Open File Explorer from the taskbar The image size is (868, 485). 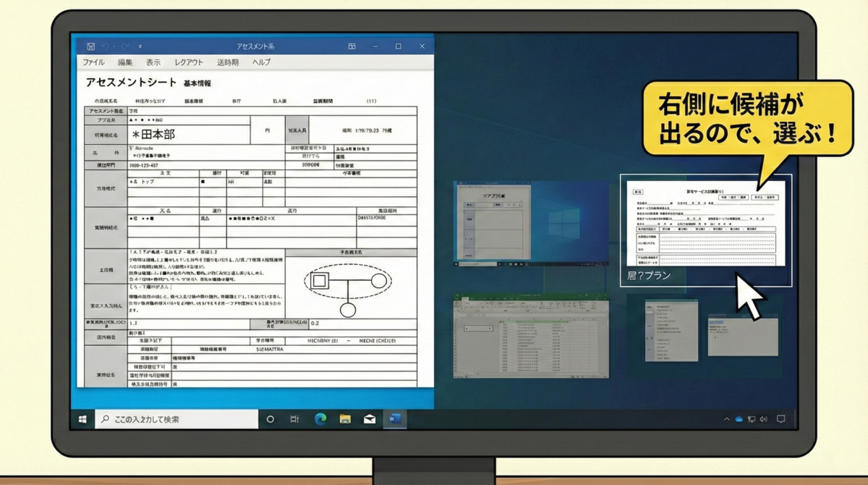coord(345,419)
